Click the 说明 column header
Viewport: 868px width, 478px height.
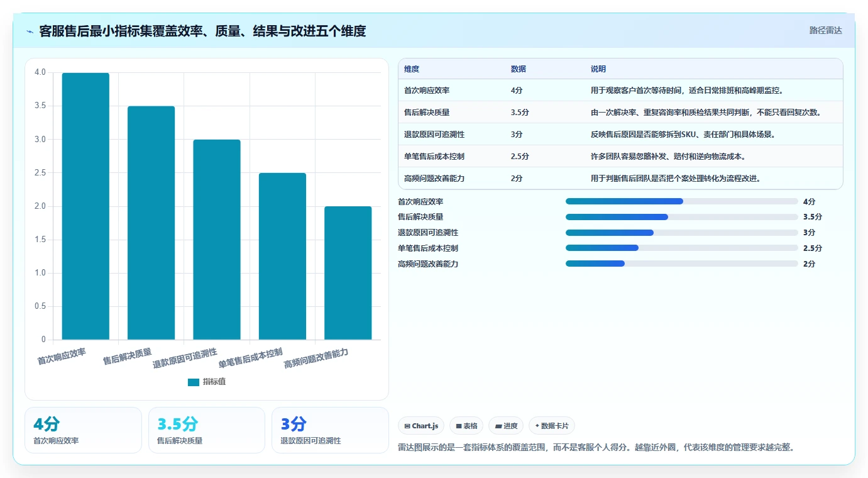pos(598,69)
